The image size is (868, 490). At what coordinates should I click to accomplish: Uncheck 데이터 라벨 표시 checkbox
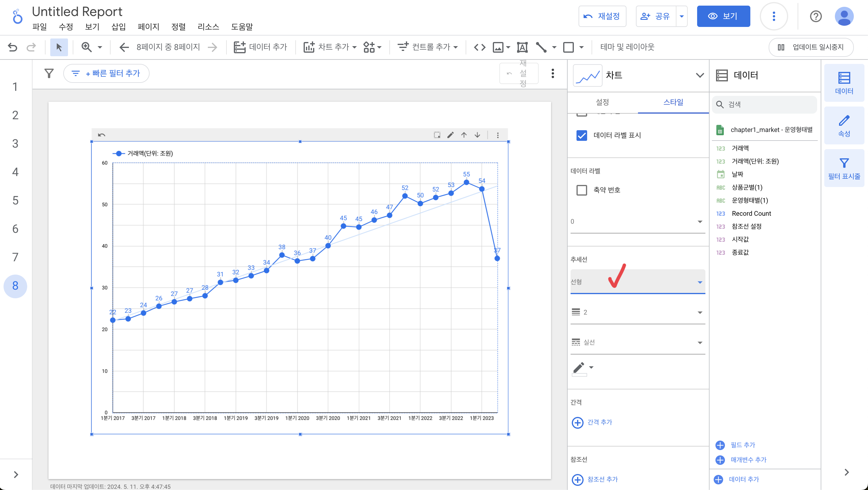point(582,135)
